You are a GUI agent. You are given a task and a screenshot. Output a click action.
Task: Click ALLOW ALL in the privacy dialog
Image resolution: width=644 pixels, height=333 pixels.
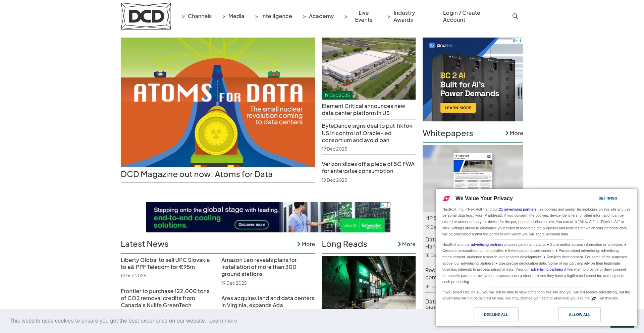coord(579,315)
